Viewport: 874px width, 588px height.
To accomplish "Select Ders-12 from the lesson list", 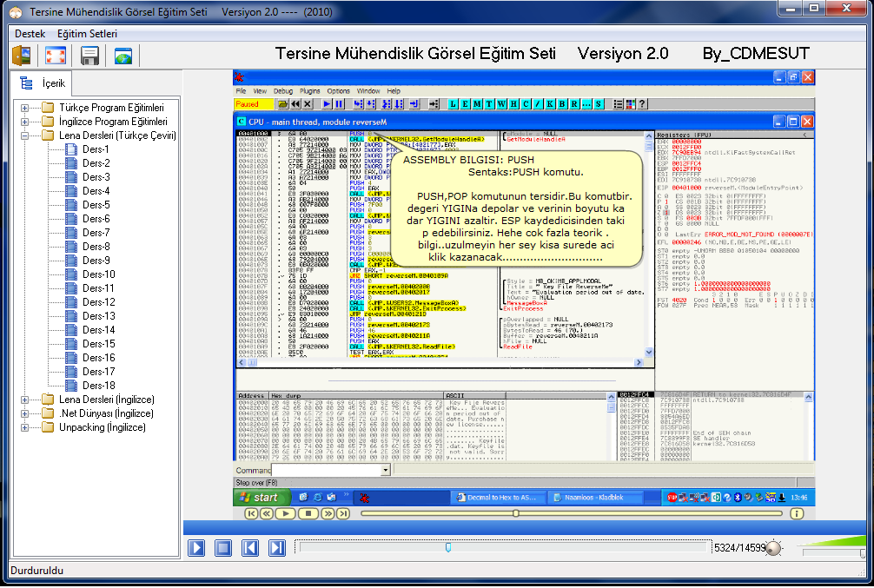I will (x=98, y=302).
